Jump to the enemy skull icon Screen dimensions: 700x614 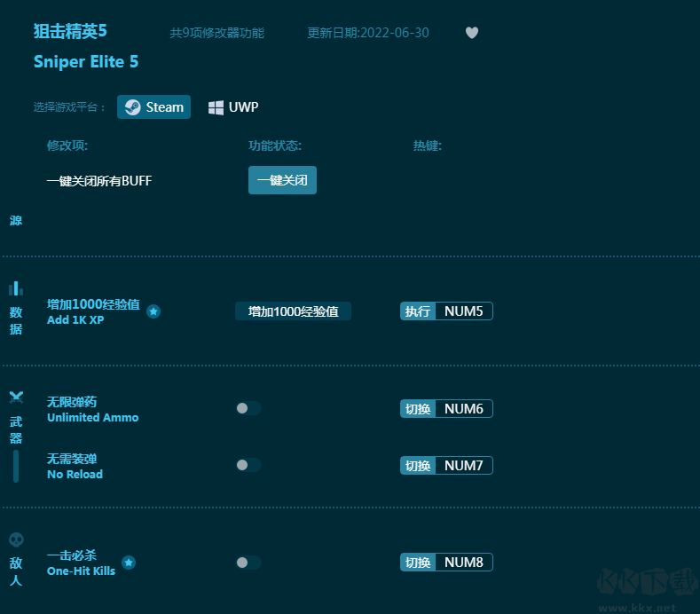tap(16, 539)
